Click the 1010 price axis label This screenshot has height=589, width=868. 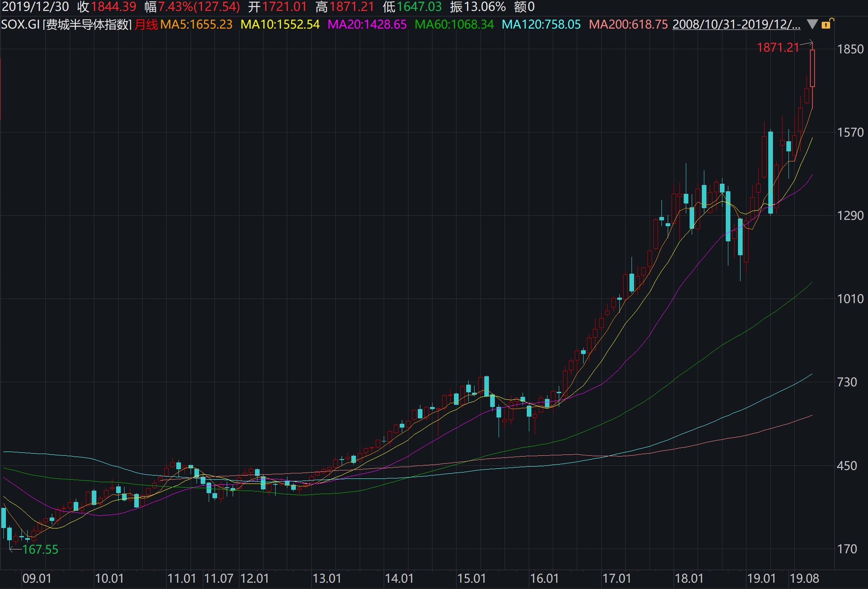(850, 299)
